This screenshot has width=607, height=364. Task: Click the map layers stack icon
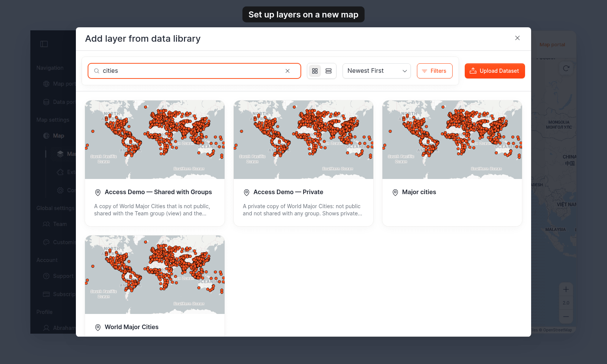[60, 154]
